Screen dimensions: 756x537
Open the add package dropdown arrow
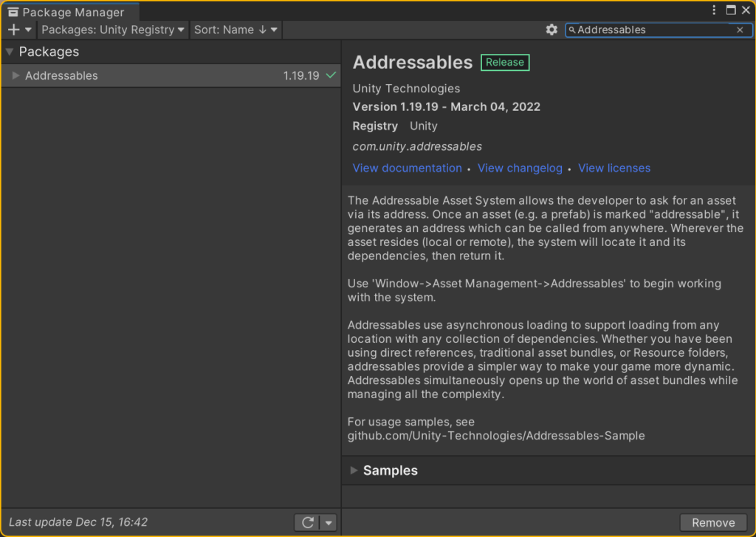(x=29, y=30)
